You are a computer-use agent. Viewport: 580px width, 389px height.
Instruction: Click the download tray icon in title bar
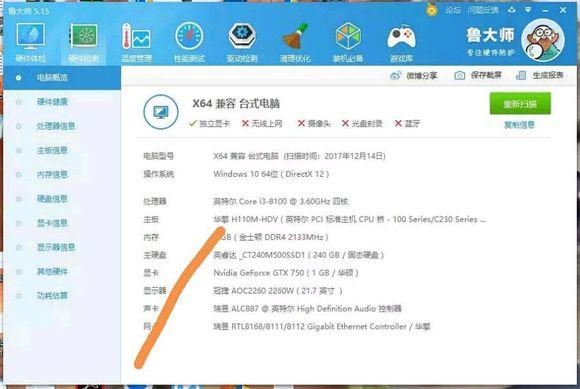[x=512, y=10]
